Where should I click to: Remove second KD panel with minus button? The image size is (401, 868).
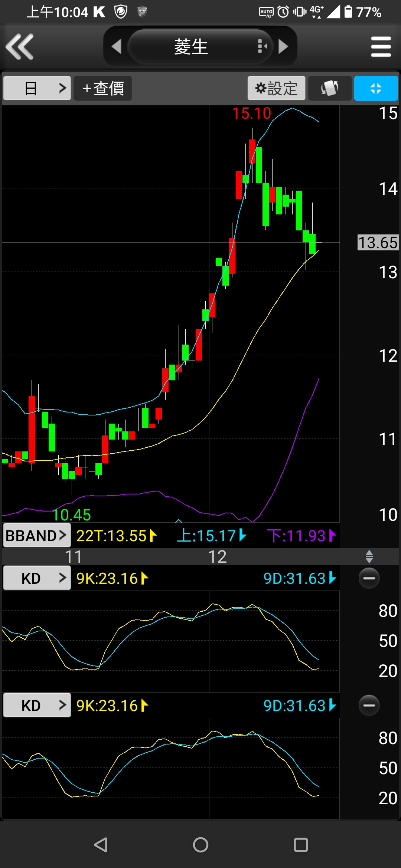pos(369,706)
